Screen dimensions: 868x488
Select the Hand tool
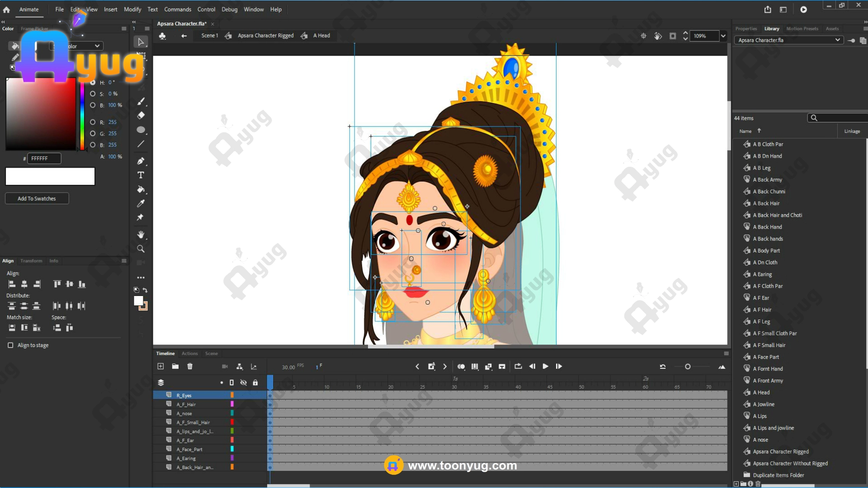pyautogui.click(x=141, y=235)
